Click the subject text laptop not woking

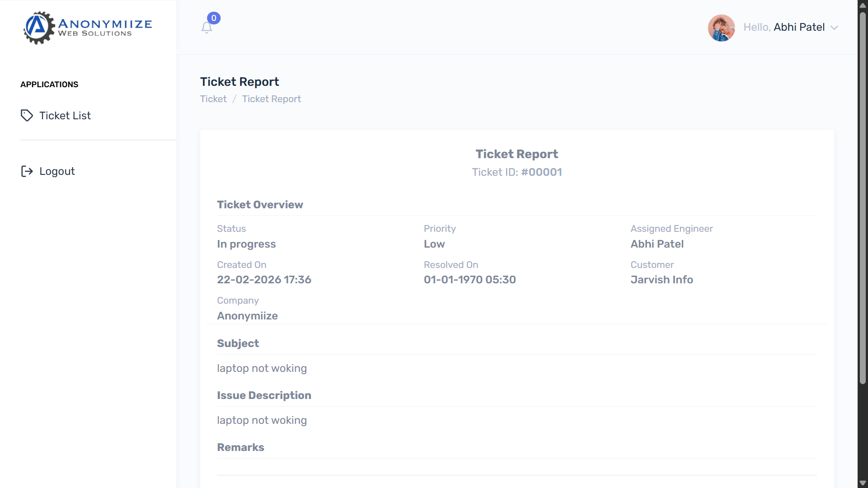[262, 368]
